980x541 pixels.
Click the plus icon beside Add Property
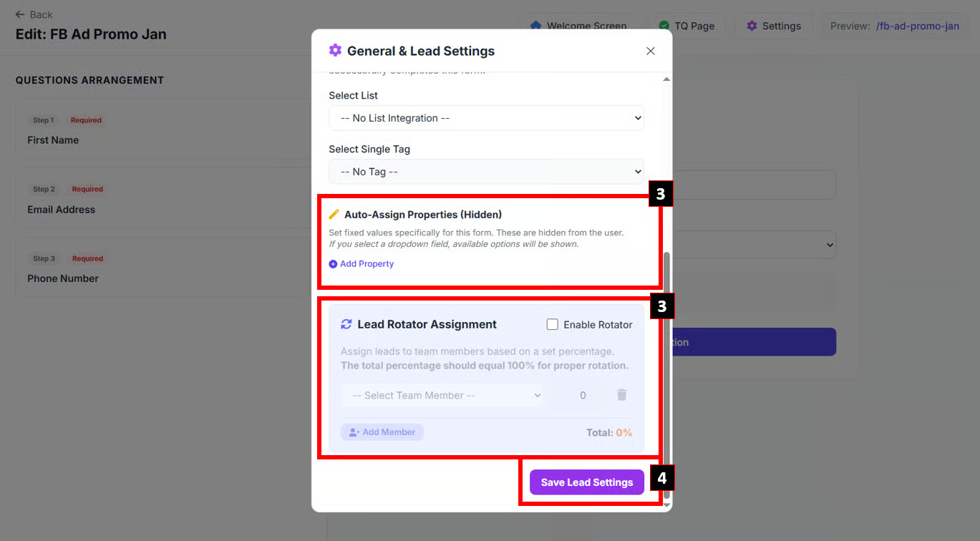[x=333, y=264]
